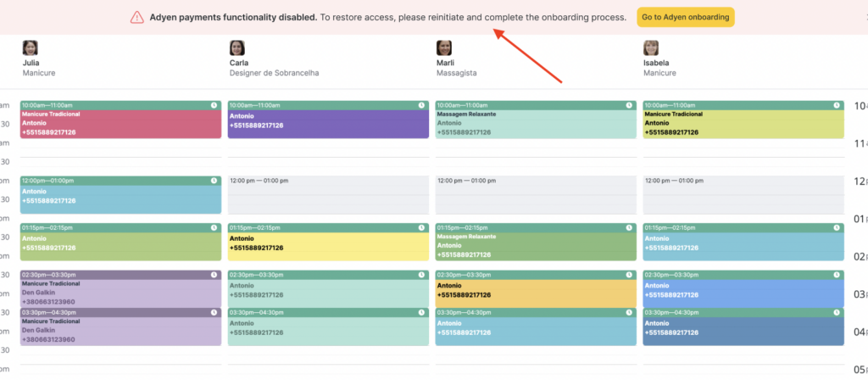Click the status icon on Carla's 03:30pm appointment

coord(422,312)
